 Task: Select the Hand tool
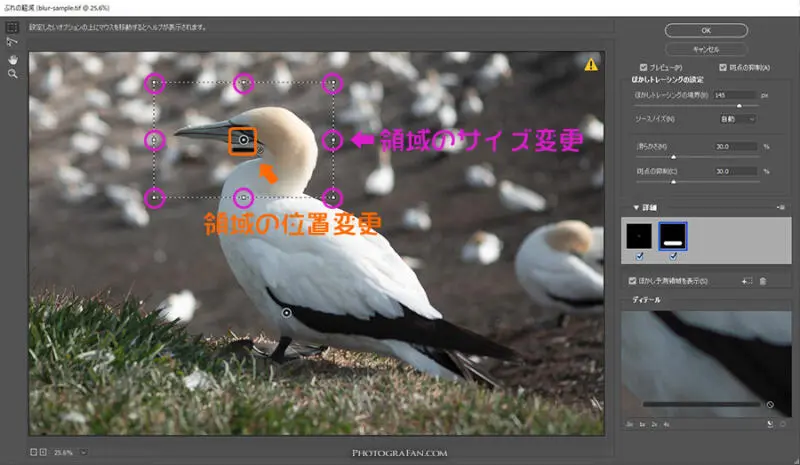coord(13,60)
